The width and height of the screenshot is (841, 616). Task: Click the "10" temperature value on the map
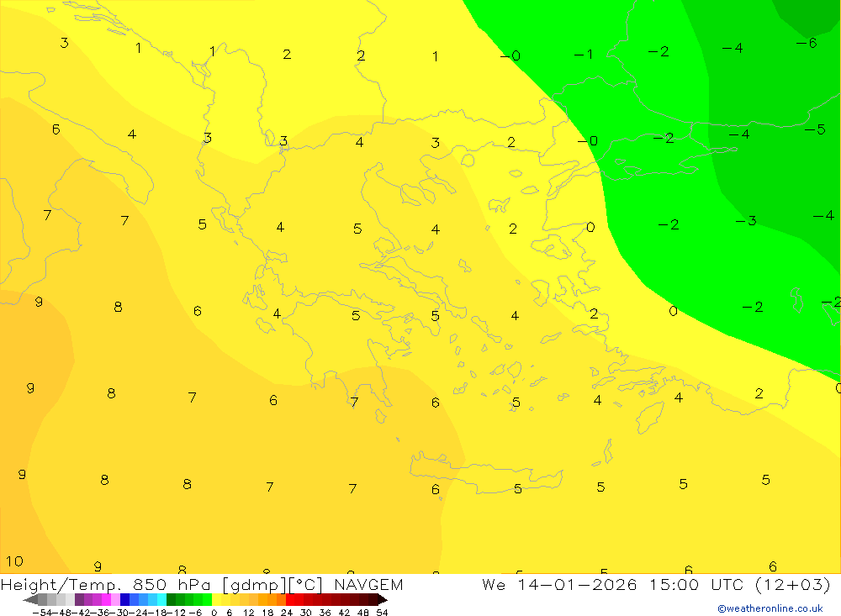(14, 561)
